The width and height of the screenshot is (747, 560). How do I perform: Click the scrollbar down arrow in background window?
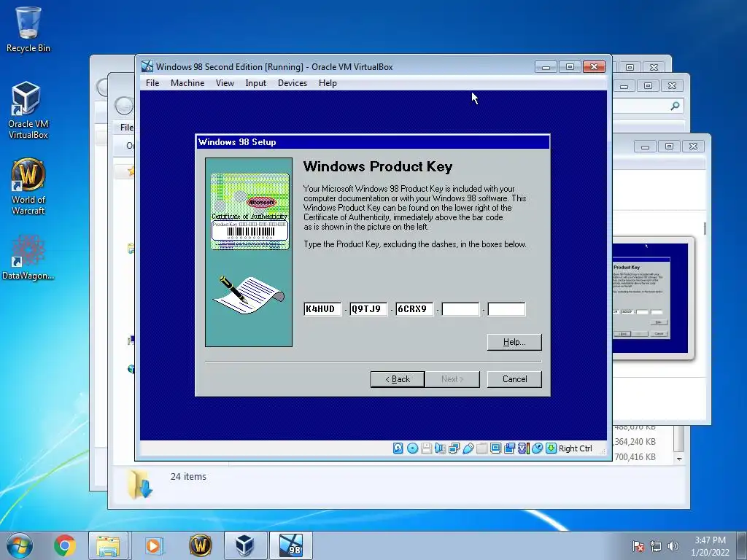click(x=679, y=459)
